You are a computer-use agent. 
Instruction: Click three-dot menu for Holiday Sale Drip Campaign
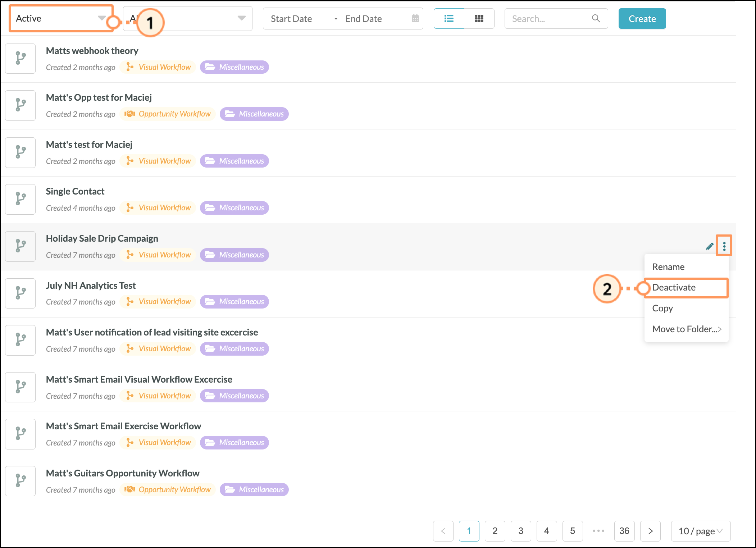[x=724, y=246]
